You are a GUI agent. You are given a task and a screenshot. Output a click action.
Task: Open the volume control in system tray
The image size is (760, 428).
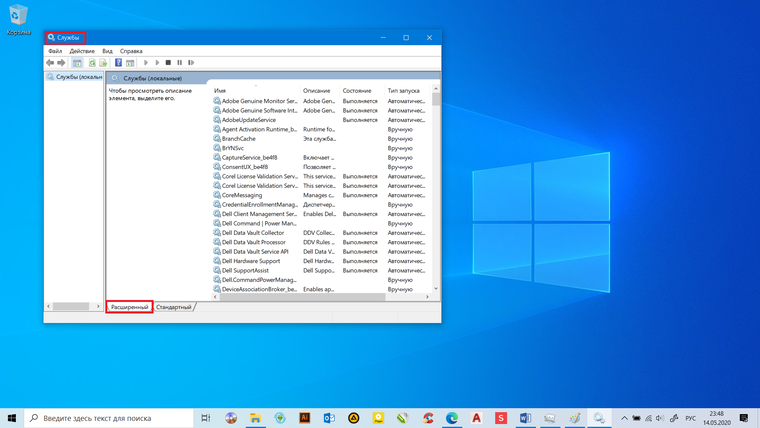660,418
